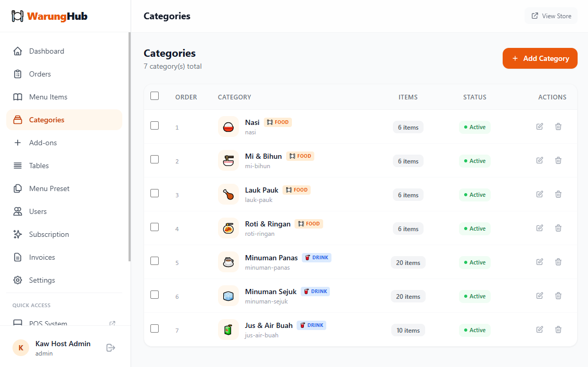Select the Minuman Sejuk row checkbox

click(155, 295)
